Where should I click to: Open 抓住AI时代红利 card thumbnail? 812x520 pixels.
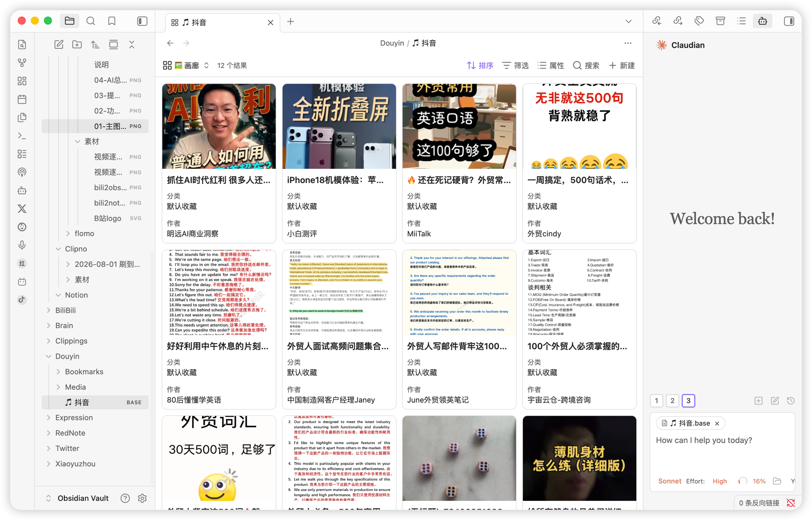coord(219,126)
